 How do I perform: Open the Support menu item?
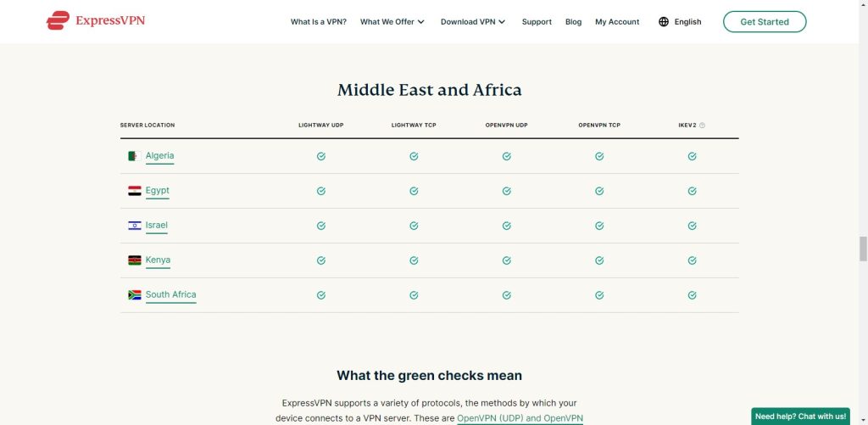[x=537, y=22]
